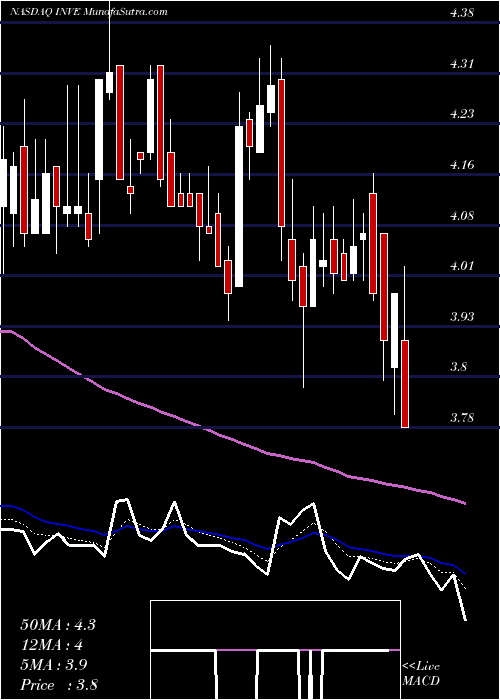Click the 4.16 price axis label
500x700 pixels.
tap(462, 165)
